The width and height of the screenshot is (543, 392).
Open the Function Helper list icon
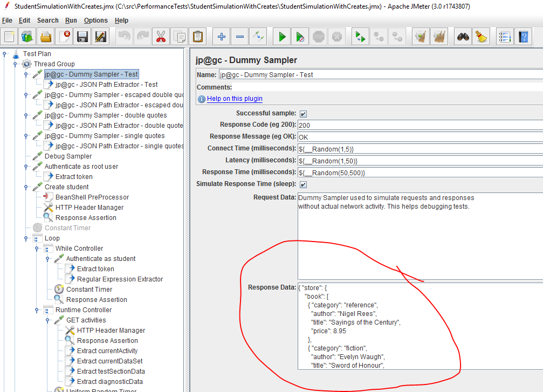tap(505, 36)
